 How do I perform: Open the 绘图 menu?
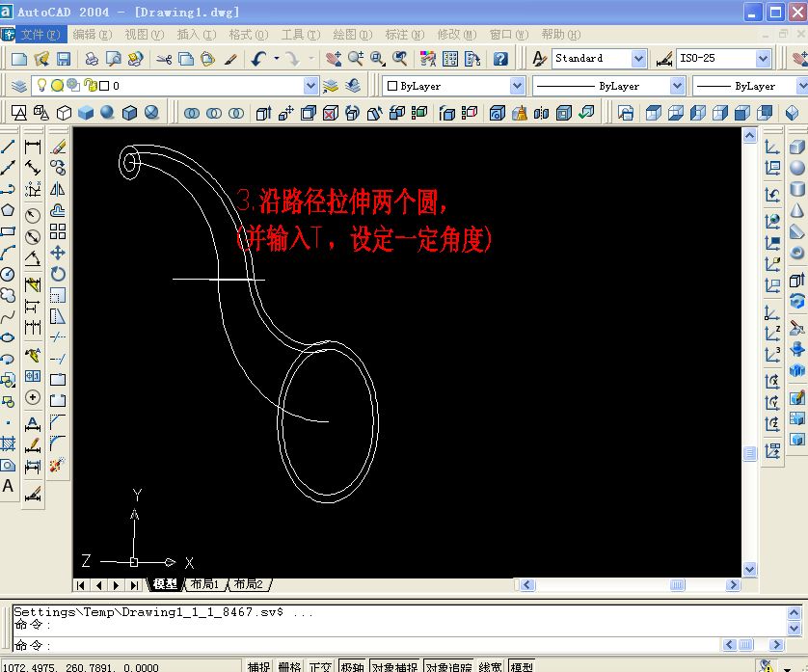353,35
